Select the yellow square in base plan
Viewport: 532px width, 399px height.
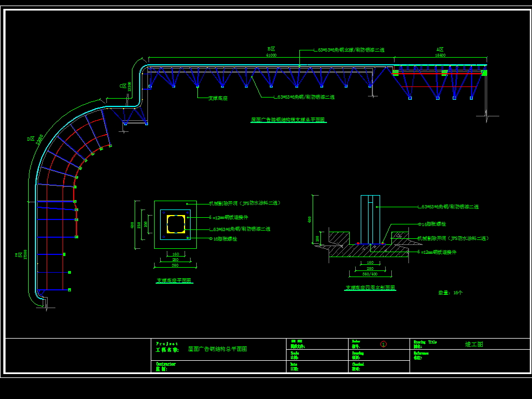pos(175,224)
